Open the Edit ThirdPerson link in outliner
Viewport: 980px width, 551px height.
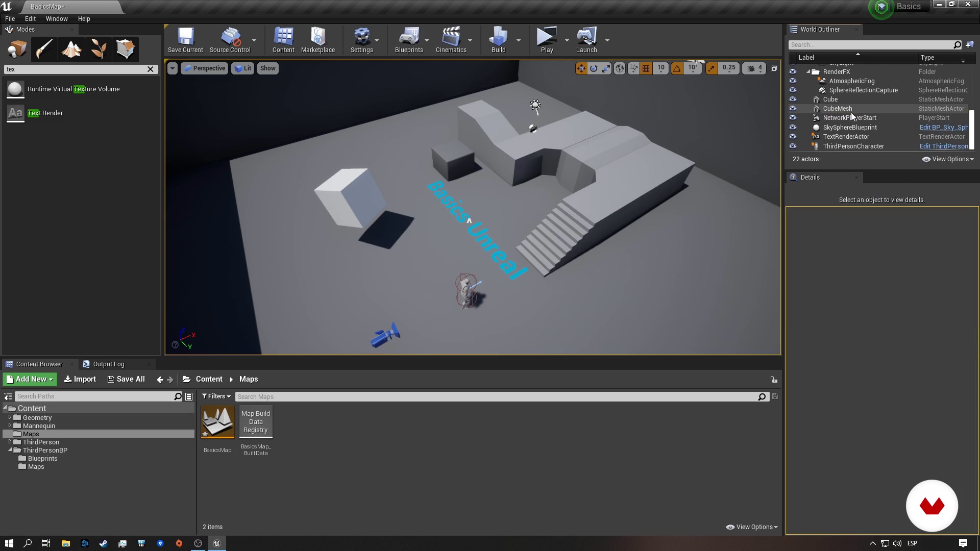pos(944,146)
